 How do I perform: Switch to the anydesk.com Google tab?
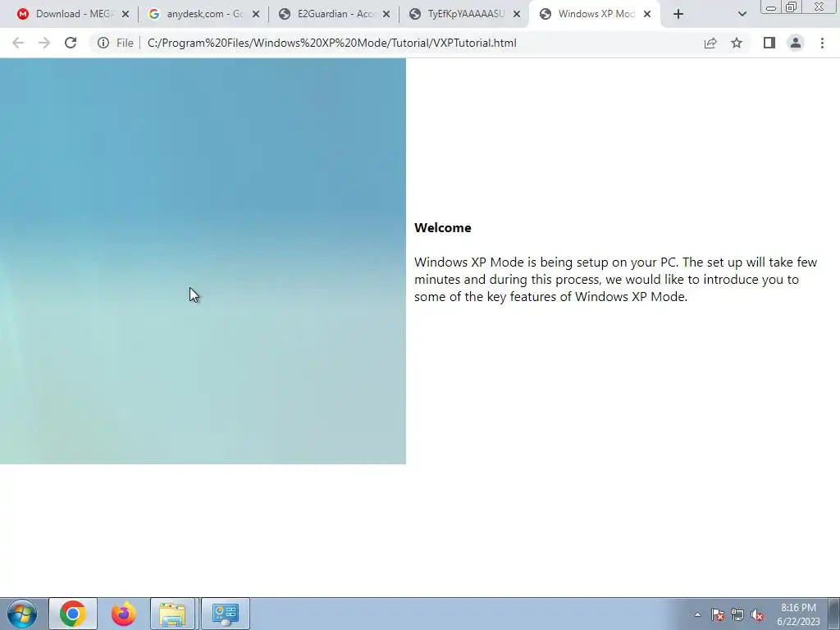pyautogui.click(x=203, y=15)
